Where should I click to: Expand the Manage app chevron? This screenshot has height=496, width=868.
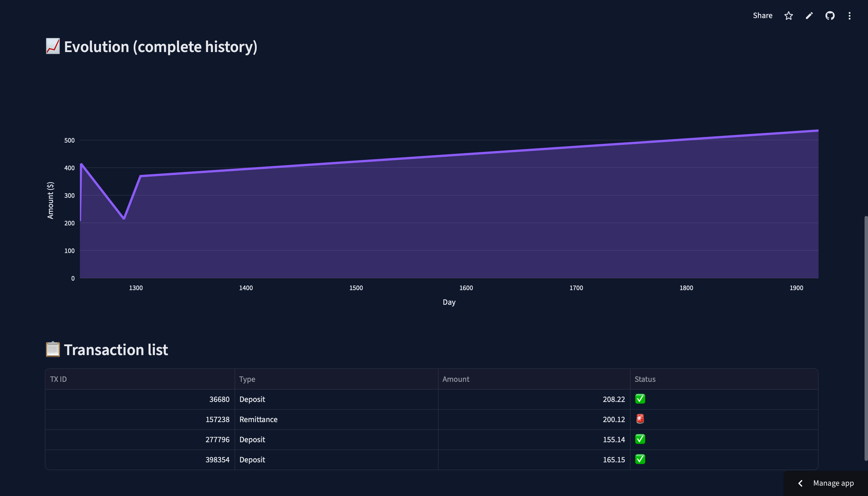tap(800, 483)
